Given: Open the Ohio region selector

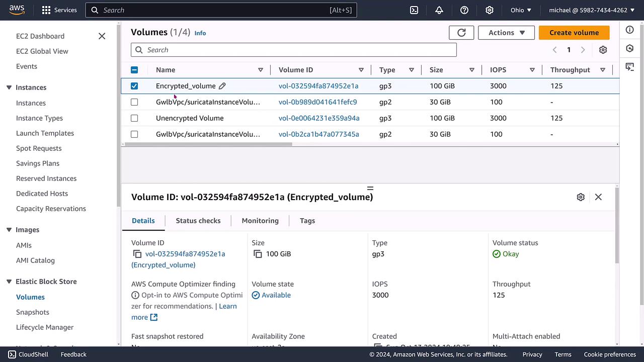Looking at the screenshot, I should pyautogui.click(x=520, y=10).
